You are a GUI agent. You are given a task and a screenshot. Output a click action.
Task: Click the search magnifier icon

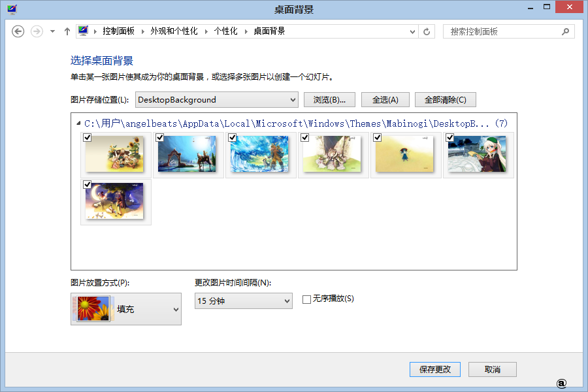point(566,31)
